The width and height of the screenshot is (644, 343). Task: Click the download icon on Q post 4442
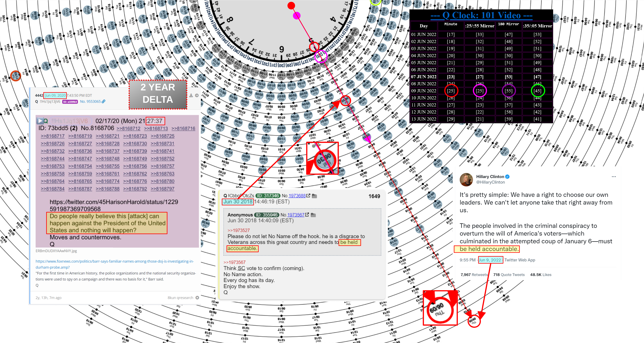coord(191,95)
